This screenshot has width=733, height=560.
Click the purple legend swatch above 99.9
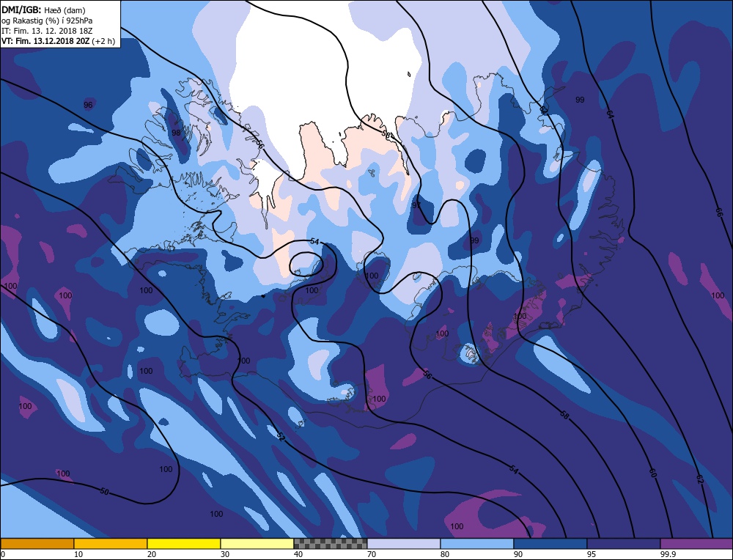(696, 544)
